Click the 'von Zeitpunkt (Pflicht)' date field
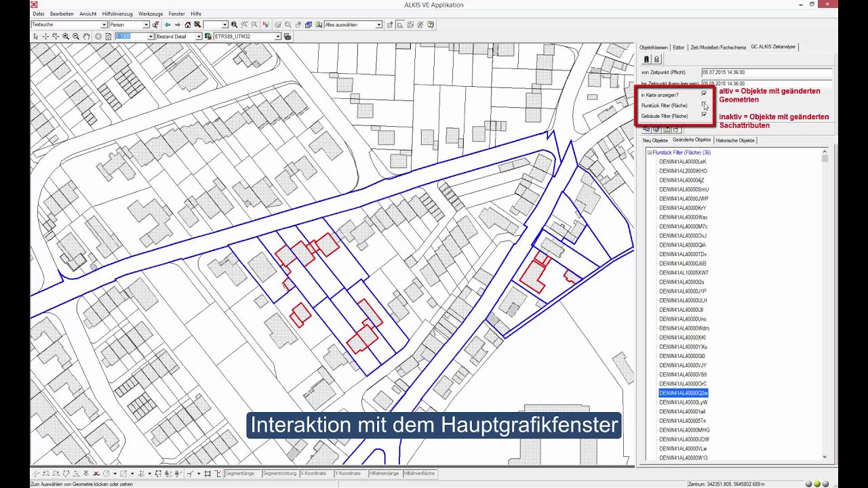Viewport: 868px width, 488px height. [x=767, y=72]
